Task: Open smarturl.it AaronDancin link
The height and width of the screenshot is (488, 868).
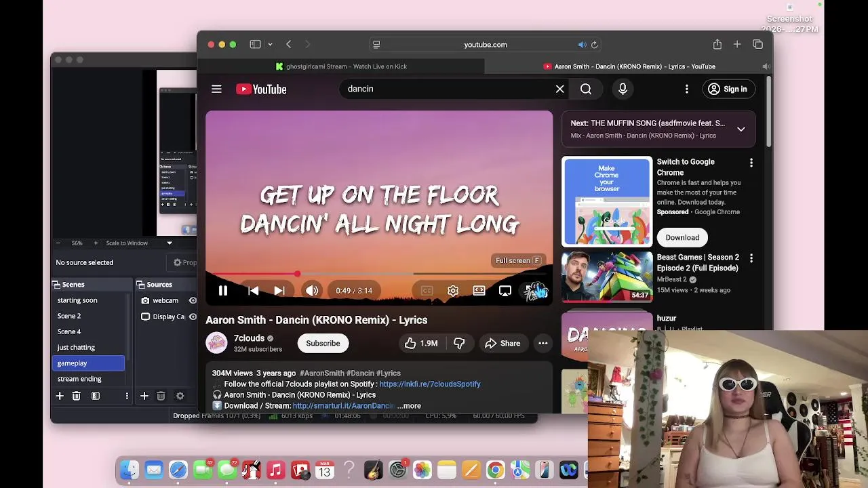Action: click(x=343, y=405)
